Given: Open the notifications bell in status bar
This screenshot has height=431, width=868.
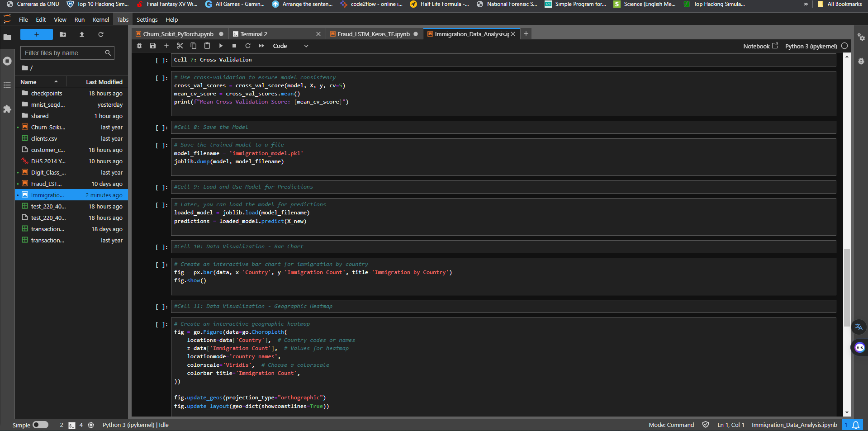Looking at the screenshot, I should 856,425.
